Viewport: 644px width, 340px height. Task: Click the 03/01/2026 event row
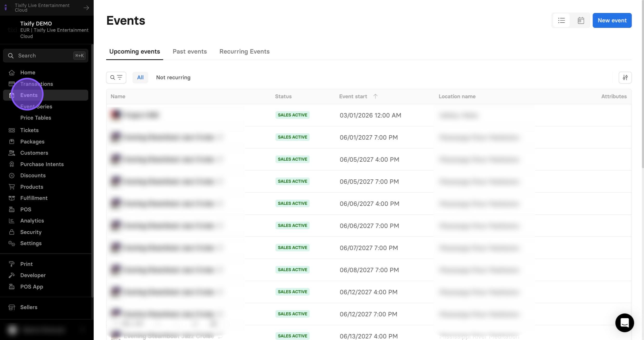pos(369,115)
